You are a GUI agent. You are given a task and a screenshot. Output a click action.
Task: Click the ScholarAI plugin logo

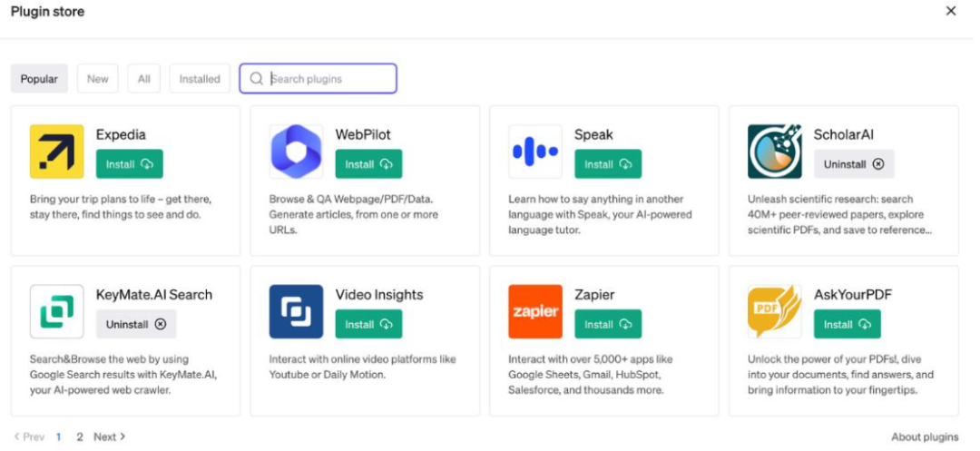pyautogui.click(x=775, y=152)
